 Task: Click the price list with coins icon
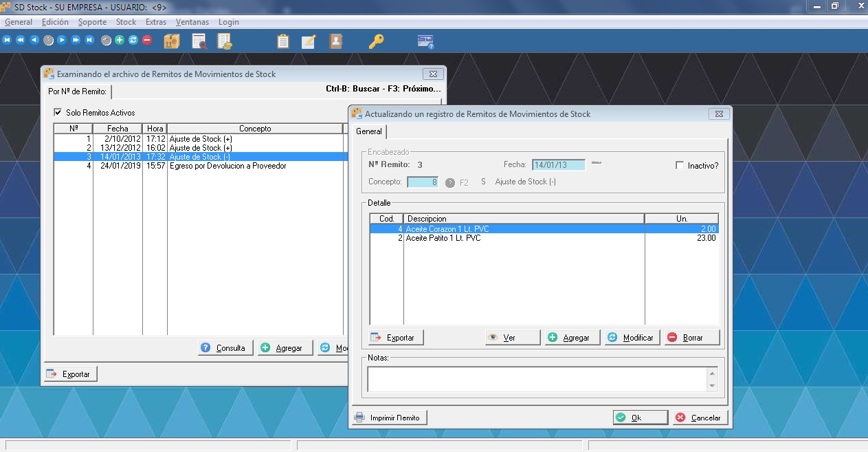click(225, 41)
